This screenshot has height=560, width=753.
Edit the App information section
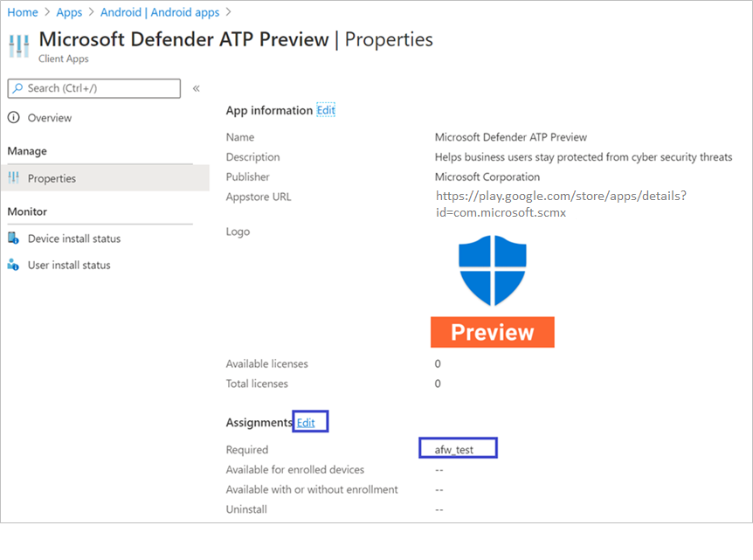point(326,110)
